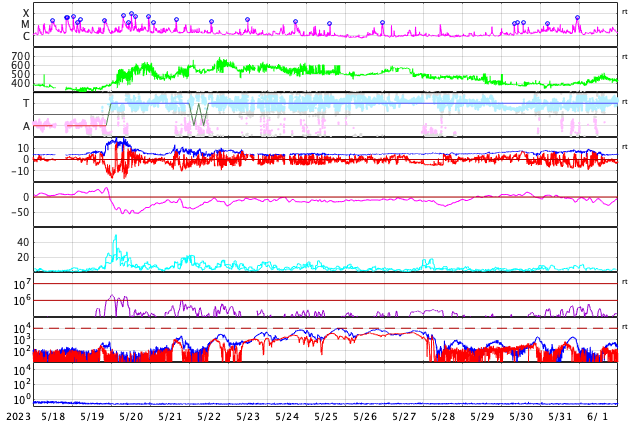Screen dimensions: 634x424
Task: Pick the 5/30 date label
Action: (x=521, y=416)
